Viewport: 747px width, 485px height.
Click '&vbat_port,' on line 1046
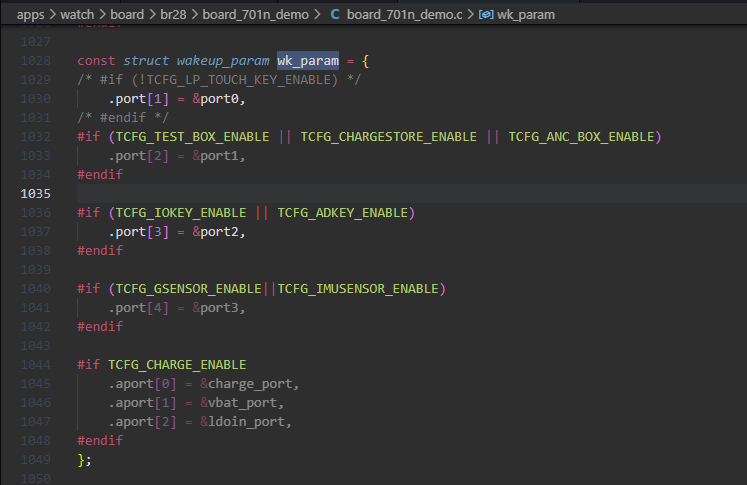pyautogui.click(x=242, y=403)
